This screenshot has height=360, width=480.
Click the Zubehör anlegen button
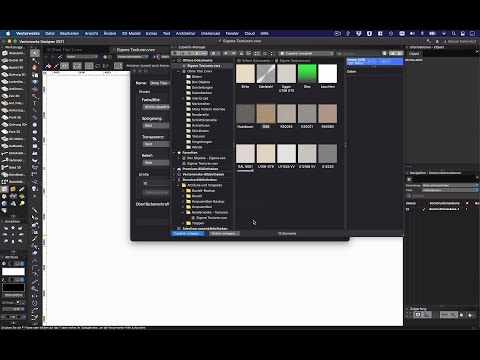click(188, 234)
